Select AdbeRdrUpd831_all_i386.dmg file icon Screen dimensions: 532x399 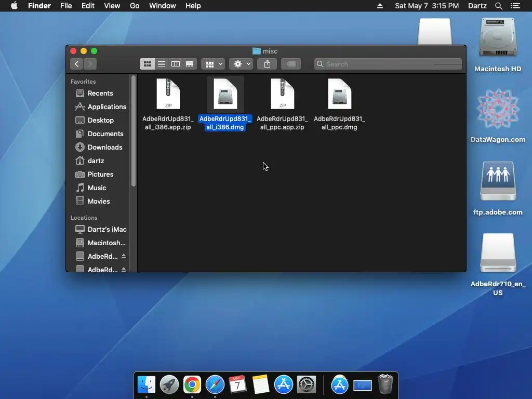click(225, 94)
